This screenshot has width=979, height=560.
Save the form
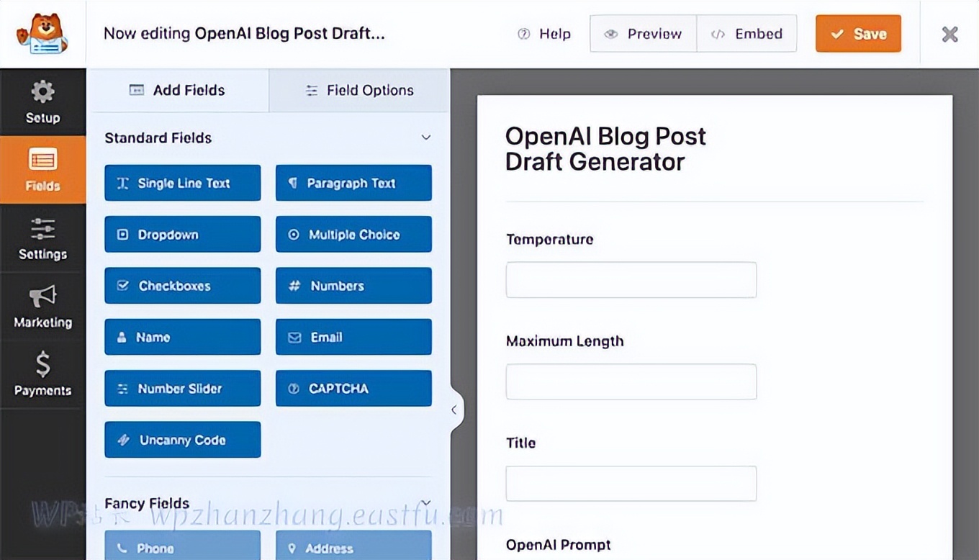tap(858, 34)
